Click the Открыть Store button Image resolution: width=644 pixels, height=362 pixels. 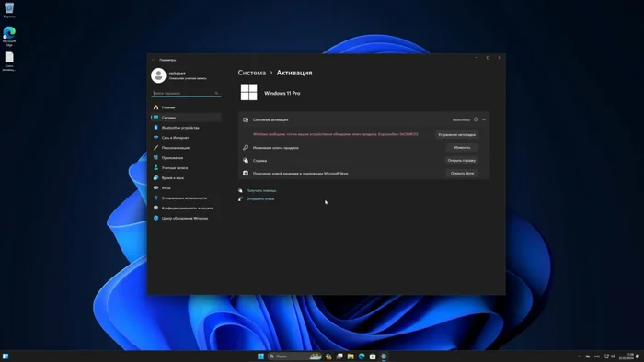point(462,173)
